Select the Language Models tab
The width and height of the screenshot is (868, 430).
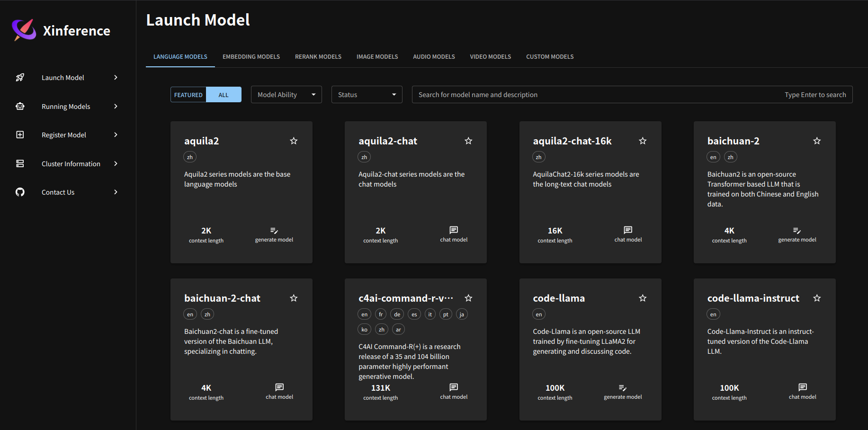point(180,57)
